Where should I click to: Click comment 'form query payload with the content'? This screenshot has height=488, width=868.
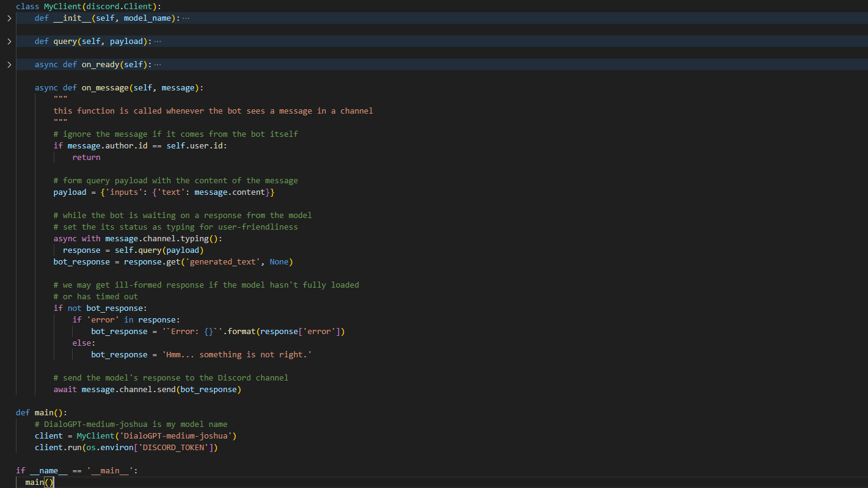[x=176, y=181]
